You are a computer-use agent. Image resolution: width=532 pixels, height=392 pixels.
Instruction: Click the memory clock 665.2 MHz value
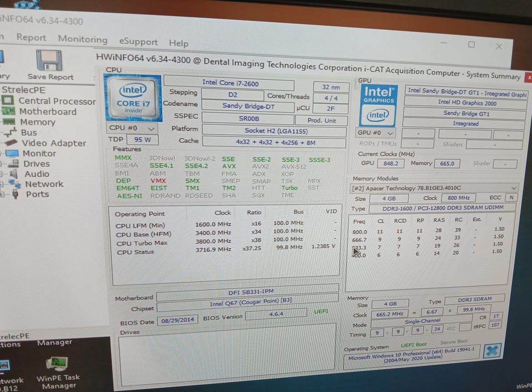click(389, 314)
